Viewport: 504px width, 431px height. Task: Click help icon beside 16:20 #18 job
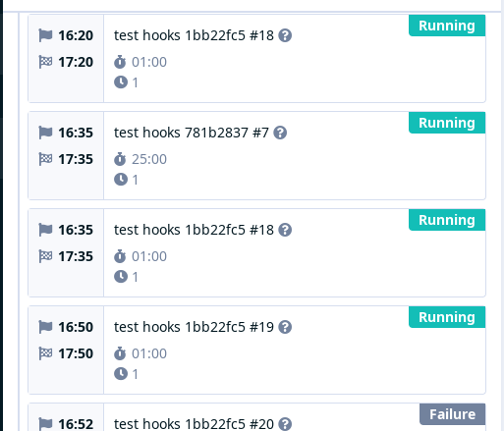[285, 35]
